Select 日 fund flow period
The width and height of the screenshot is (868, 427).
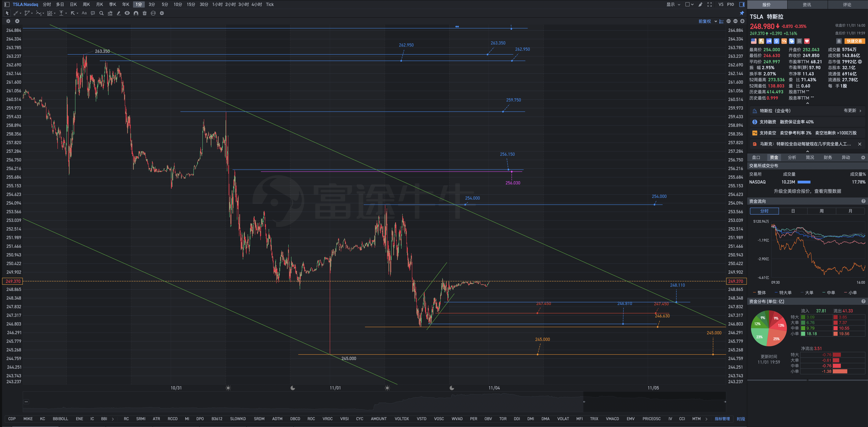(x=793, y=211)
